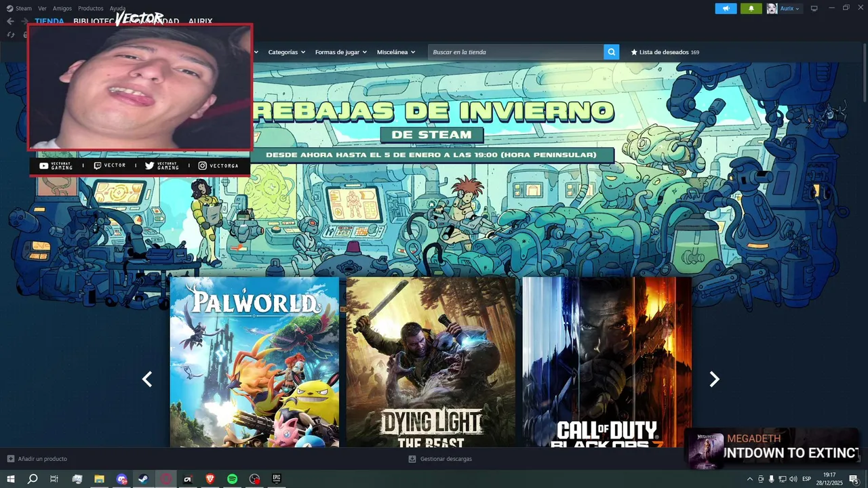Open Brave browser from the taskbar

(210, 479)
